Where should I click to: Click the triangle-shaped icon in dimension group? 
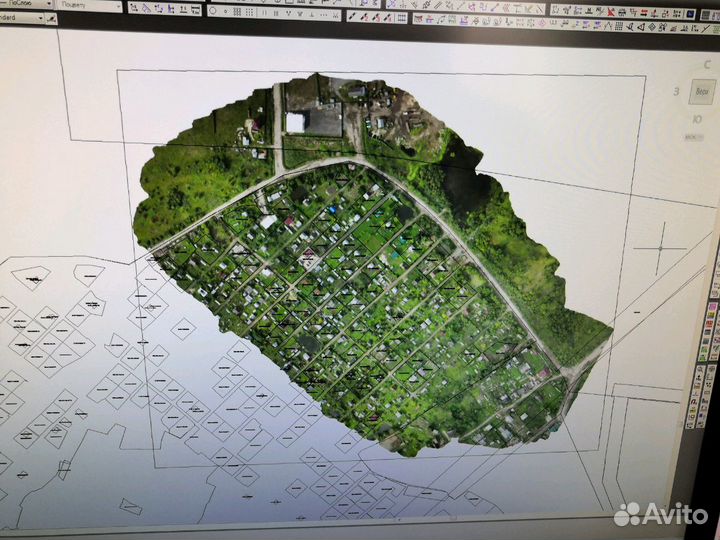[x=146, y=9]
